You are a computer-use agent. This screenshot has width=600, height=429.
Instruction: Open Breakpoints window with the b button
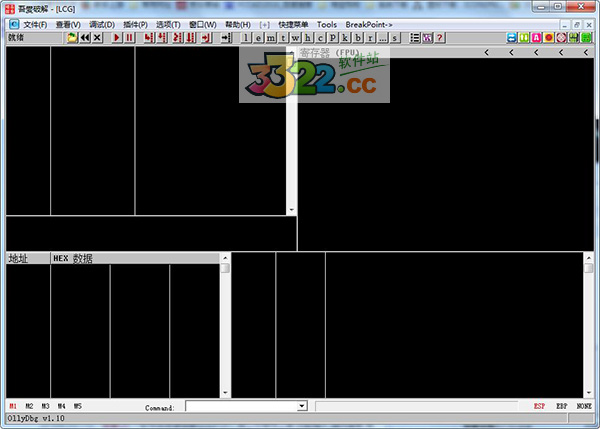[358, 38]
